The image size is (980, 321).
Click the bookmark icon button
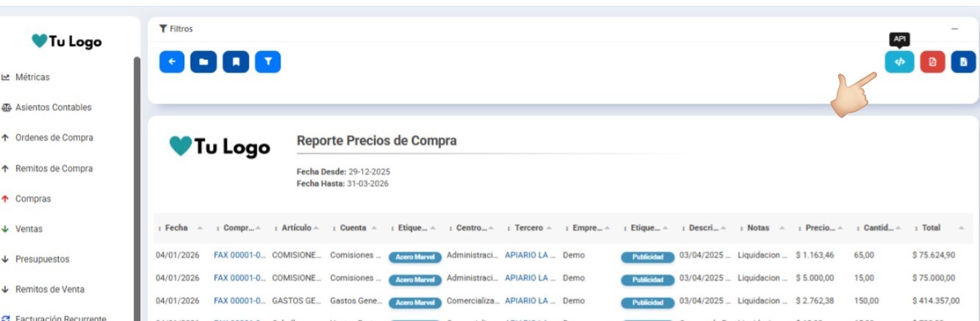tap(236, 62)
